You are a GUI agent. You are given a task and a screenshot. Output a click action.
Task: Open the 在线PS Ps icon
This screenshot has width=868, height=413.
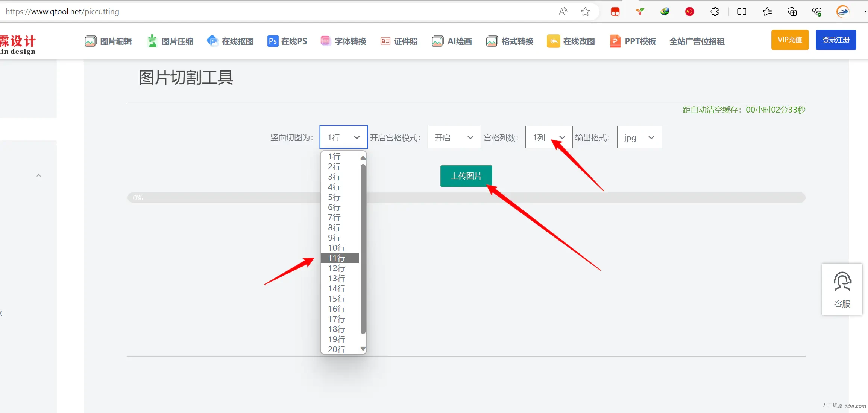click(273, 41)
